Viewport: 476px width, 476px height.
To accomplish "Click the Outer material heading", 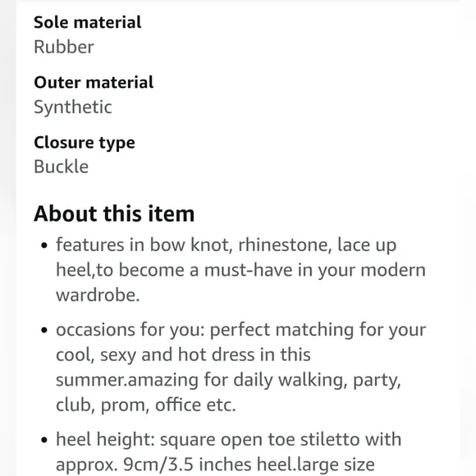I will (x=94, y=83).
